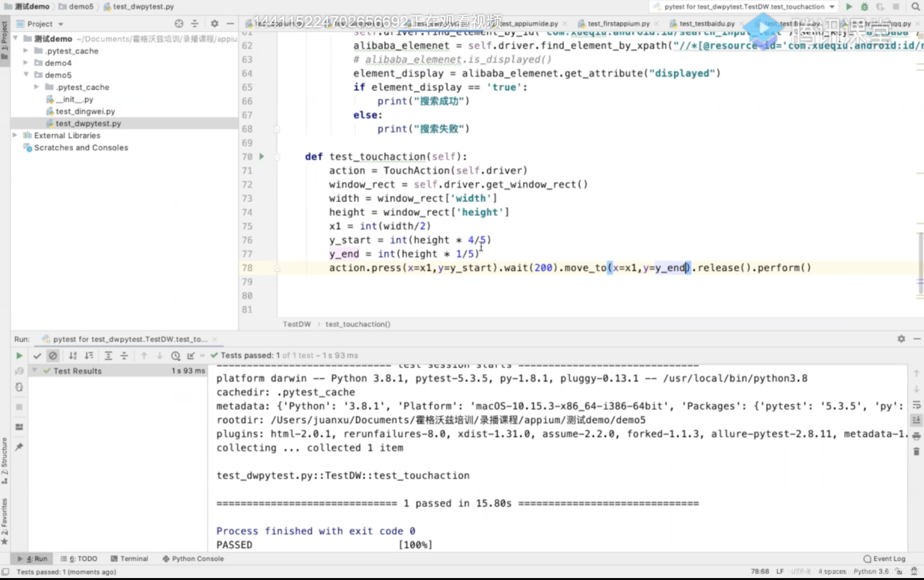The width and height of the screenshot is (924, 580).
Task: Open test history clock icon
Action: tap(176, 356)
